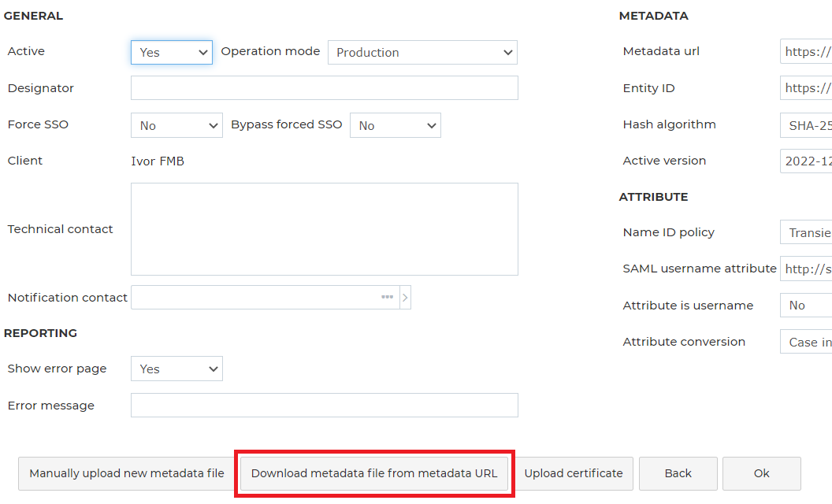
Task: Click the 'REPORTING' section heading
Action: (x=40, y=333)
